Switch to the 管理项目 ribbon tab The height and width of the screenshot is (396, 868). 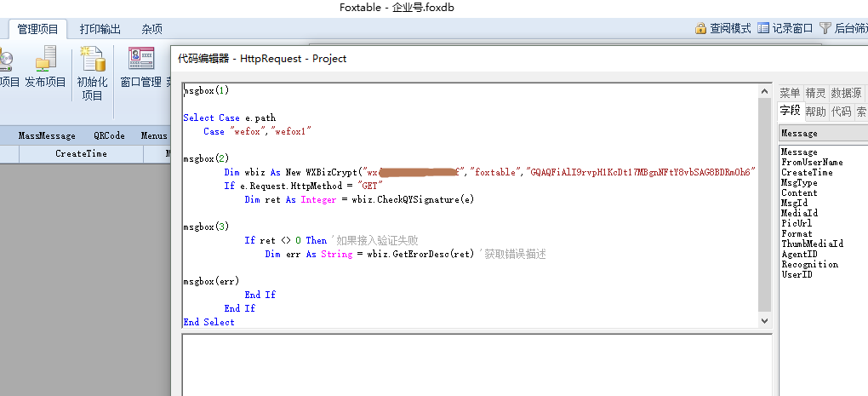pos(37,29)
